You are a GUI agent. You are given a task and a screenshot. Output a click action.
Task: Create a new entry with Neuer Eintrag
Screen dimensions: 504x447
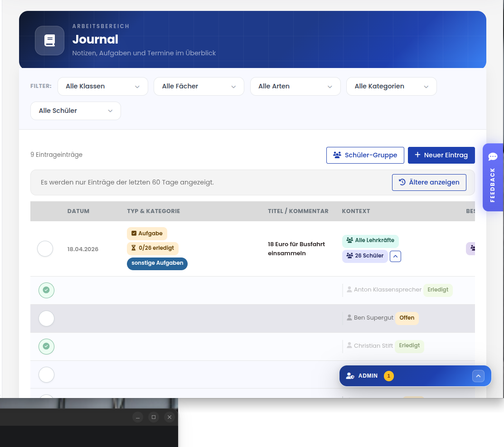[441, 155]
